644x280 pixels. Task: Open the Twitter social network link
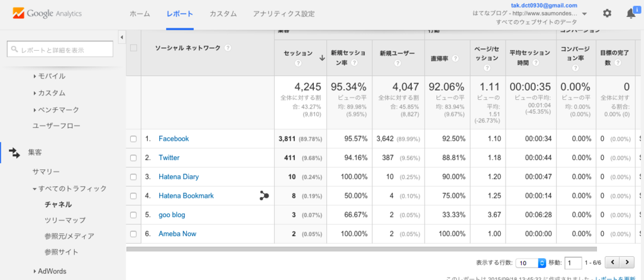click(x=169, y=158)
